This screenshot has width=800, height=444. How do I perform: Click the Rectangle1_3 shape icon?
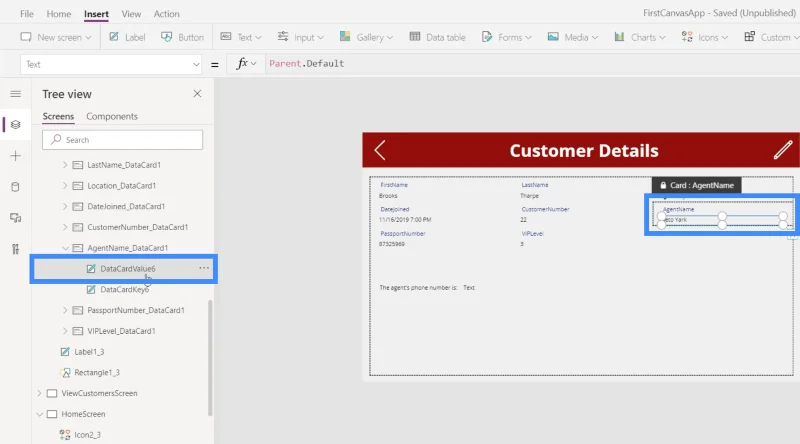(x=65, y=373)
